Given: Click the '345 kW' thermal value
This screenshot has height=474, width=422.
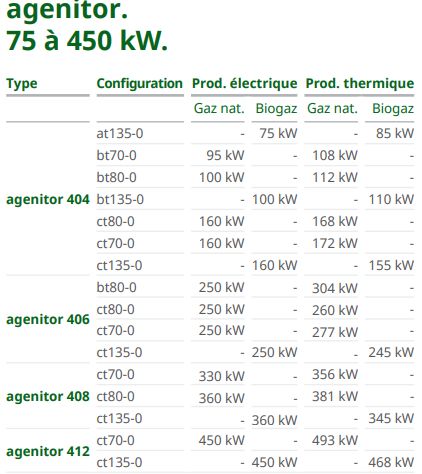Looking at the screenshot, I should pyautogui.click(x=391, y=418).
